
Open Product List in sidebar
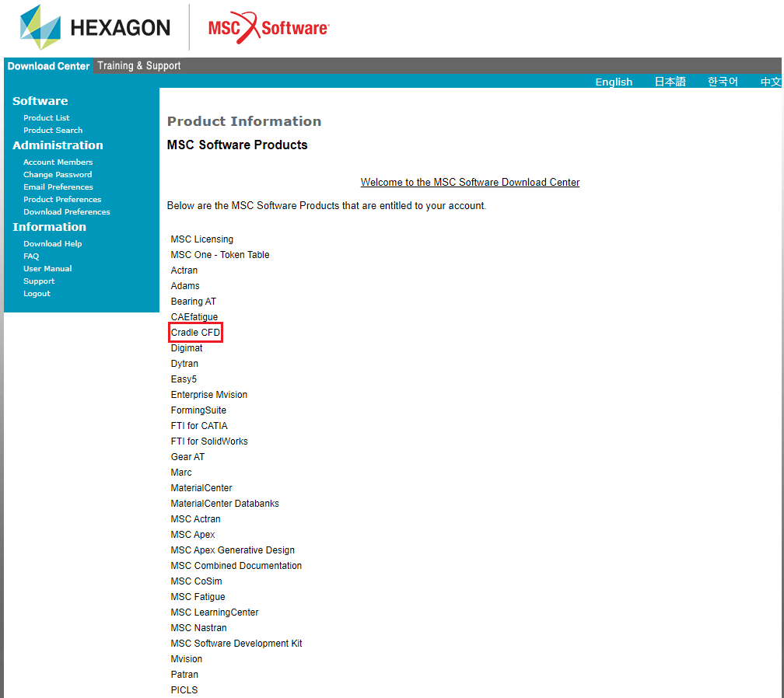pos(46,118)
